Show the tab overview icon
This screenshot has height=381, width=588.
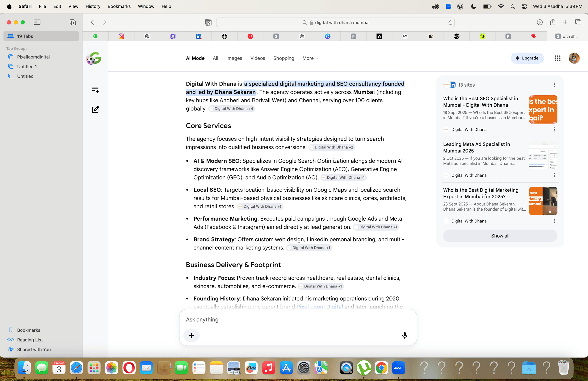578,22
